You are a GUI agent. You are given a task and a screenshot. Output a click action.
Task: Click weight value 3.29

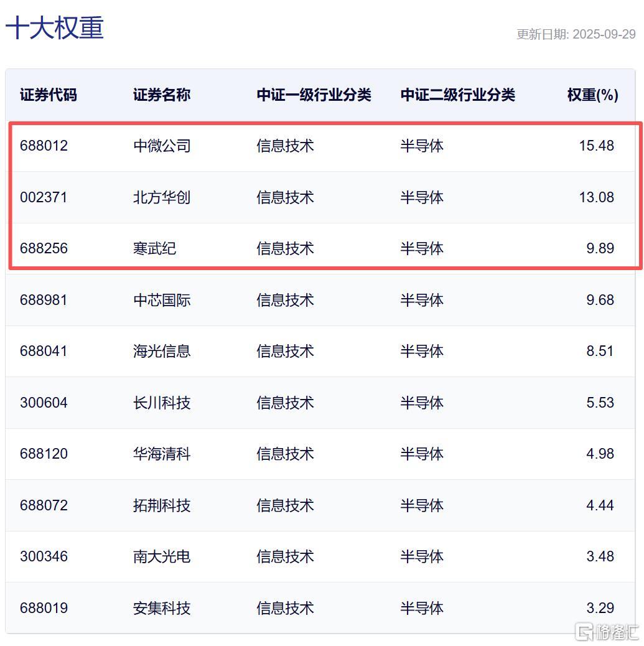point(600,607)
